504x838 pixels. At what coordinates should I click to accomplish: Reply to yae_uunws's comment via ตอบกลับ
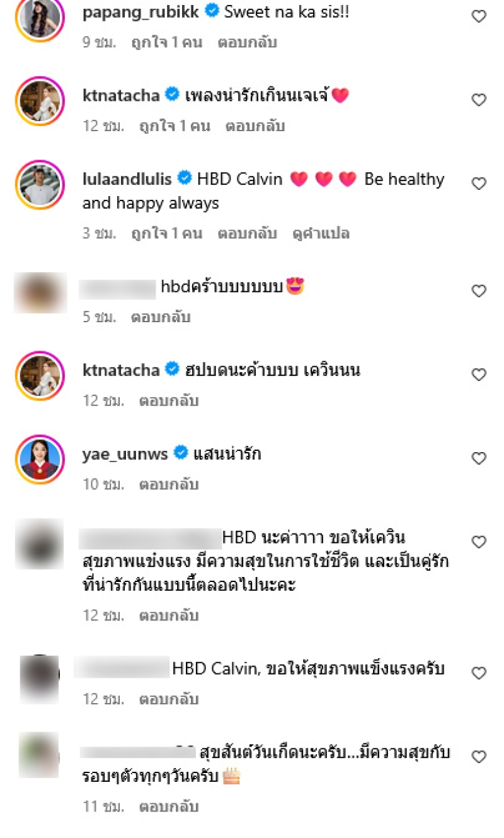[x=169, y=485]
